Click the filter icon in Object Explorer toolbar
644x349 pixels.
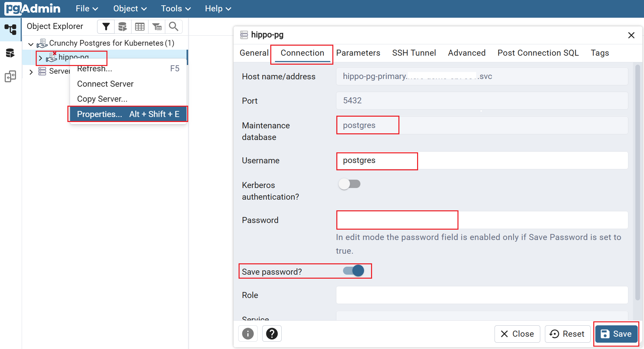pos(106,27)
